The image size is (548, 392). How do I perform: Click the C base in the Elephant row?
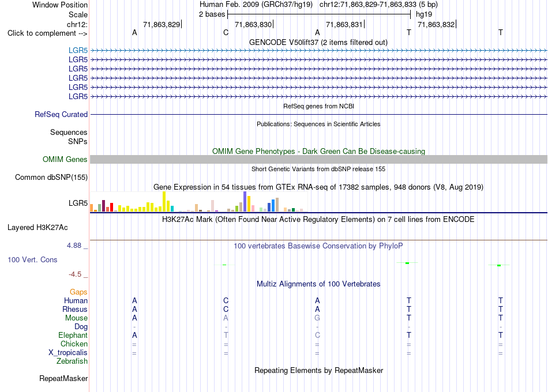pyautogui.click(x=317, y=336)
